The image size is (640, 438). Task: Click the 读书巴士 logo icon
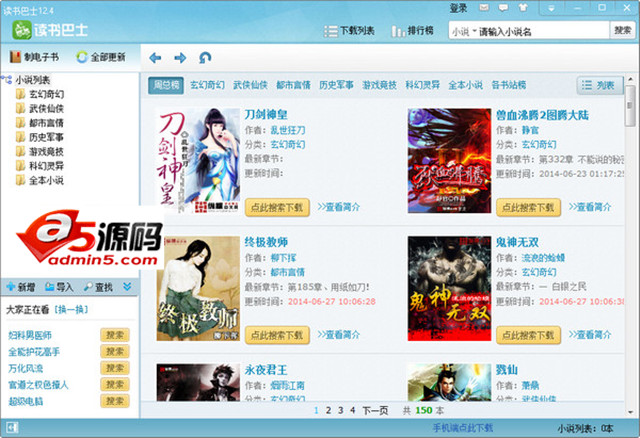pos(22,30)
